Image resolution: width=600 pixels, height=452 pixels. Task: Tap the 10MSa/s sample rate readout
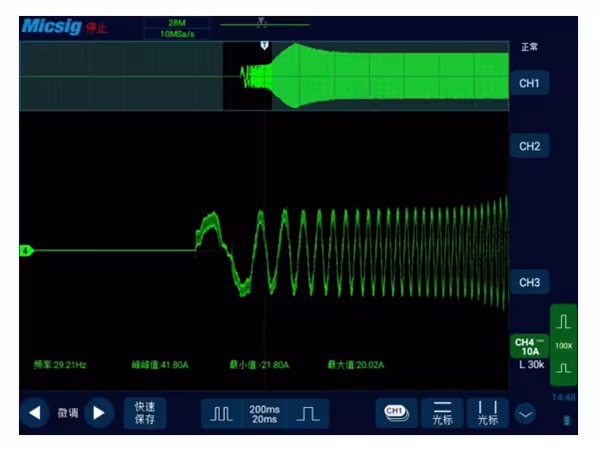tap(177, 34)
